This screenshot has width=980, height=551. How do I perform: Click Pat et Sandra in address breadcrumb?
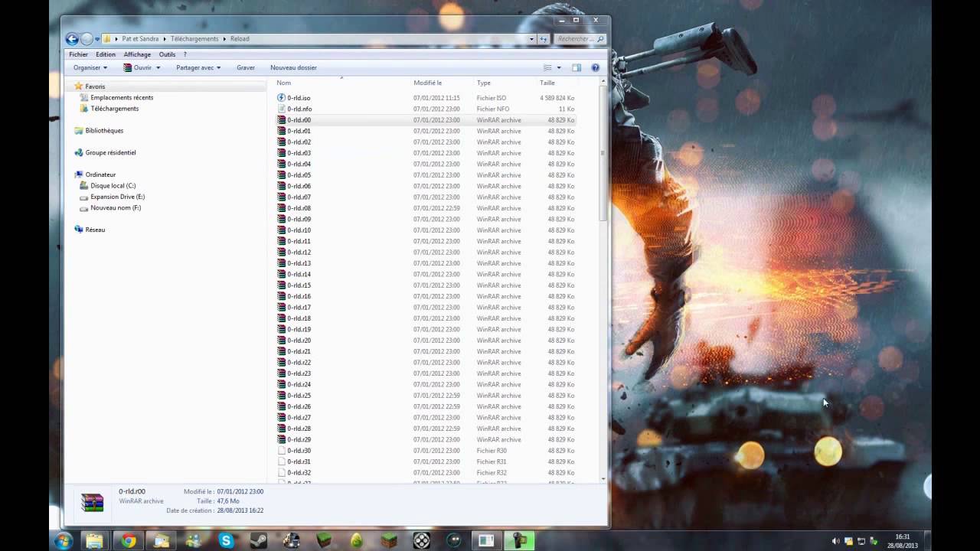pyautogui.click(x=140, y=39)
